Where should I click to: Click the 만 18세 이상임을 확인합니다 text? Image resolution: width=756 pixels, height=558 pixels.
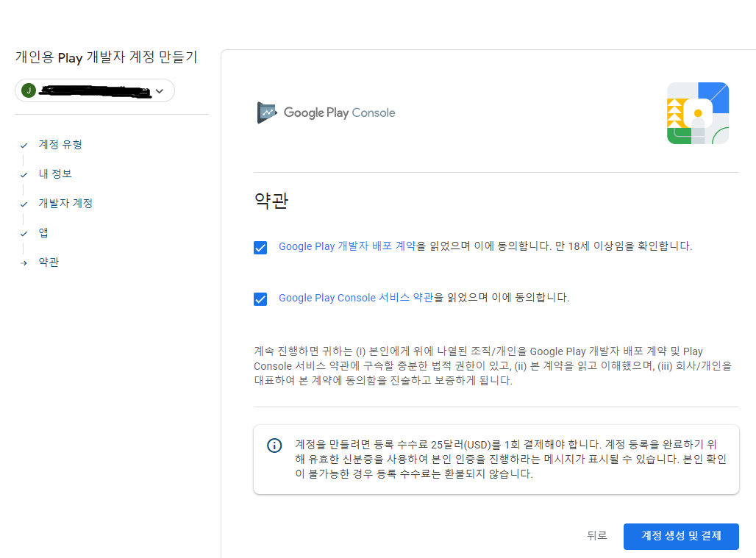coord(624,246)
